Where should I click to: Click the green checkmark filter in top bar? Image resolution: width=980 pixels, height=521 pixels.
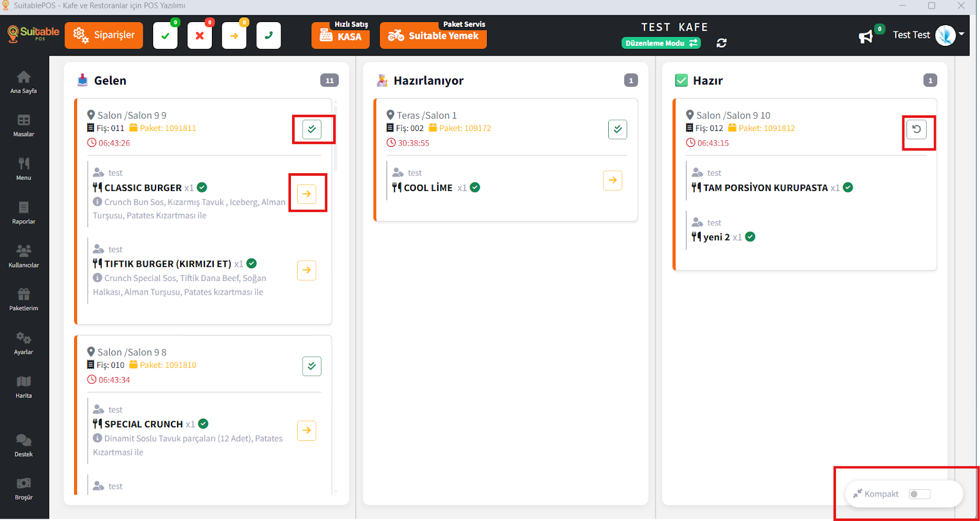165,36
